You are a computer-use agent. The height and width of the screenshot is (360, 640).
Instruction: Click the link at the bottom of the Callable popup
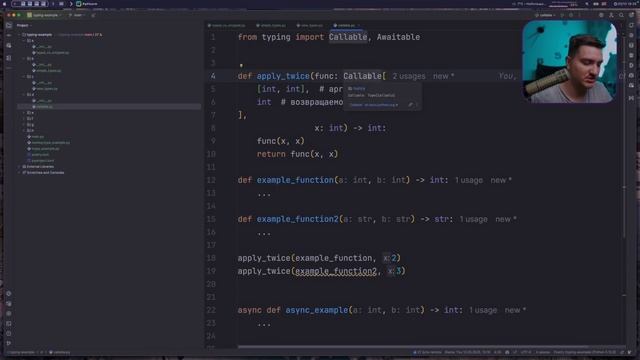tap(373, 105)
